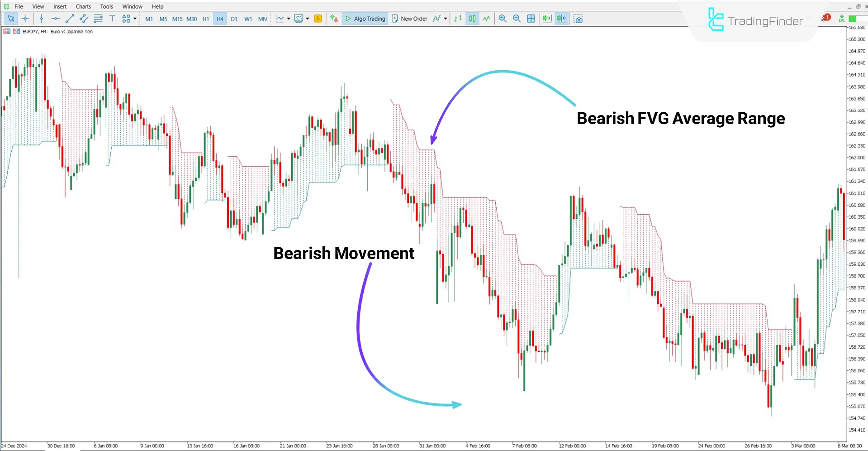This screenshot has height=451, width=868.
Task: Select the trendline drawing tool
Action: [x=70, y=19]
